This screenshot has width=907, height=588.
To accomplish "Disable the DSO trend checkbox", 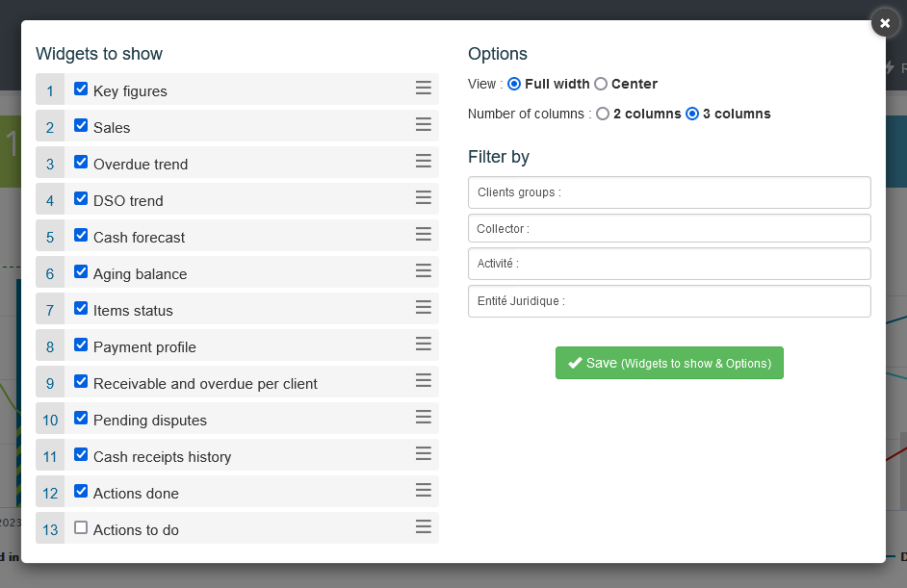I will pyautogui.click(x=81, y=199).
